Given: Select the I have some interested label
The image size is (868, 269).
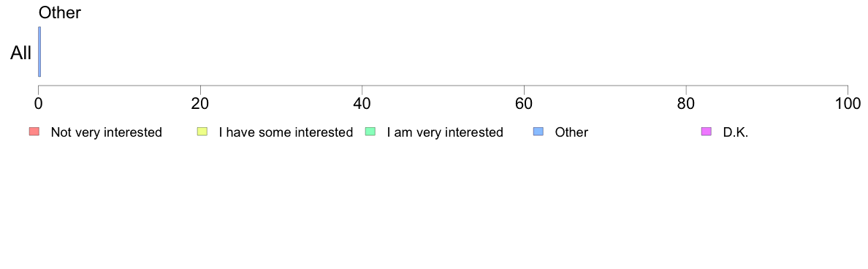Looking at the screenshot, I should [286, 132].
